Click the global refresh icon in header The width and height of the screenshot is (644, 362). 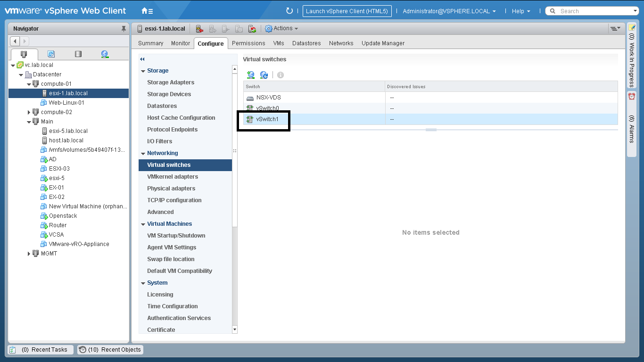click(x=289, y=11)
